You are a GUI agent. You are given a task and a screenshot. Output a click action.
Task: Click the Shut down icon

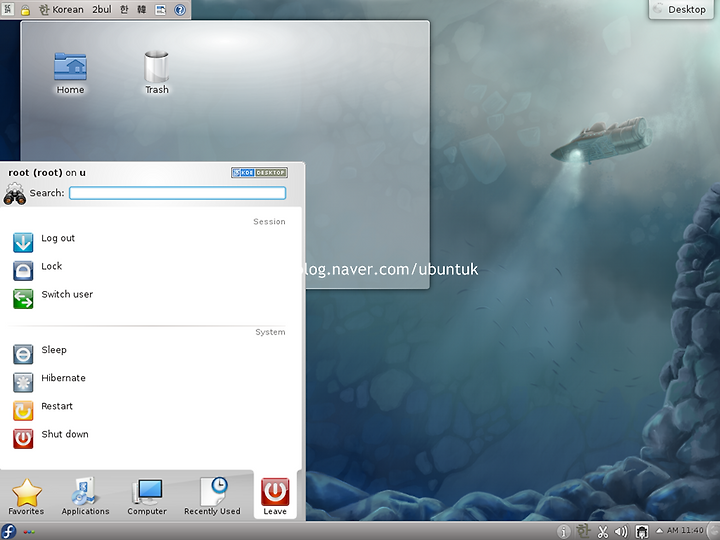(x=23, y=439)
